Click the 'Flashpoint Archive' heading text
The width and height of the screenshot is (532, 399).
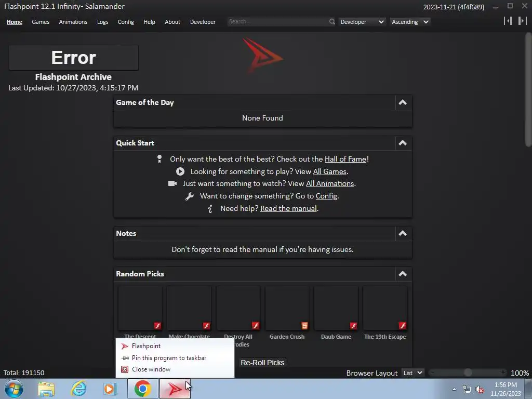[x=73, y=77]
